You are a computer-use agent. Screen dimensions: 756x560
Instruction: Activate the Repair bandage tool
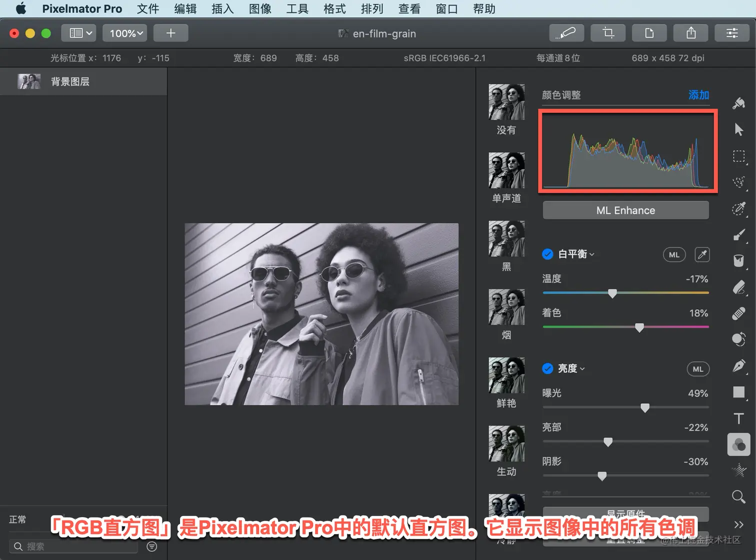coord(738,313)
